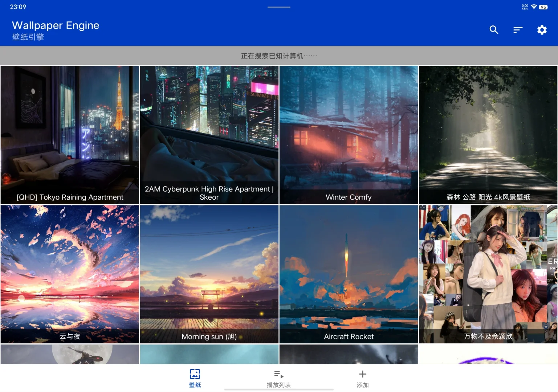The width and height of the screenshot is (558, 392).
Task: Open the settings gear icon
Action: click(x=542, y=30)
